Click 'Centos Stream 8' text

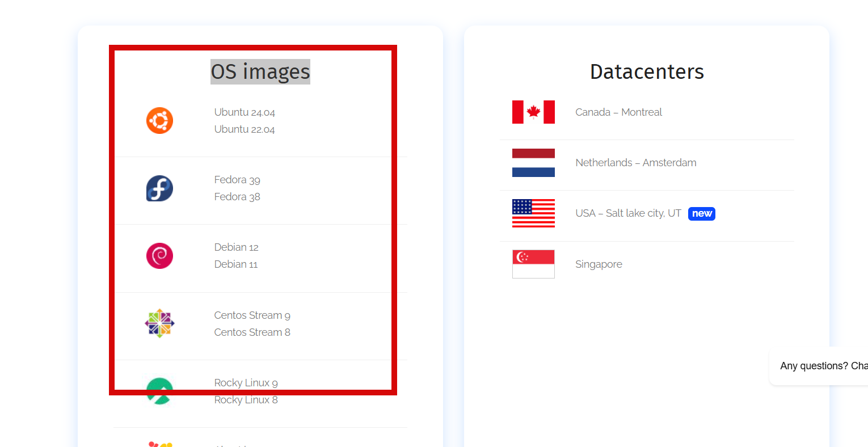tap(252, 332)
